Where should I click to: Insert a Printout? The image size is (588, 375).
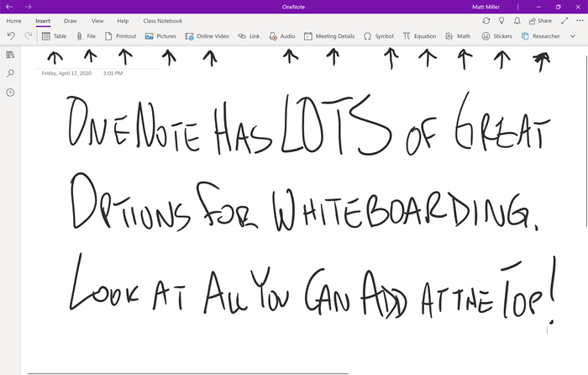point(120,36)
